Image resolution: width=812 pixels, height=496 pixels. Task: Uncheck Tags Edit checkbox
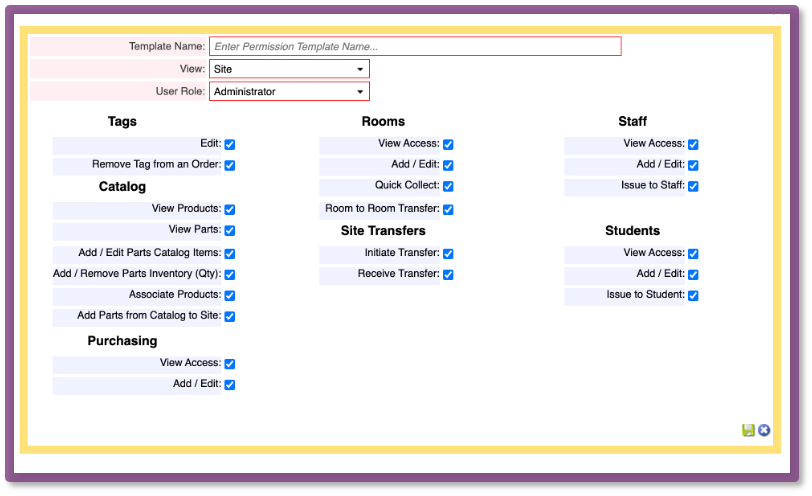pos(230,144)
